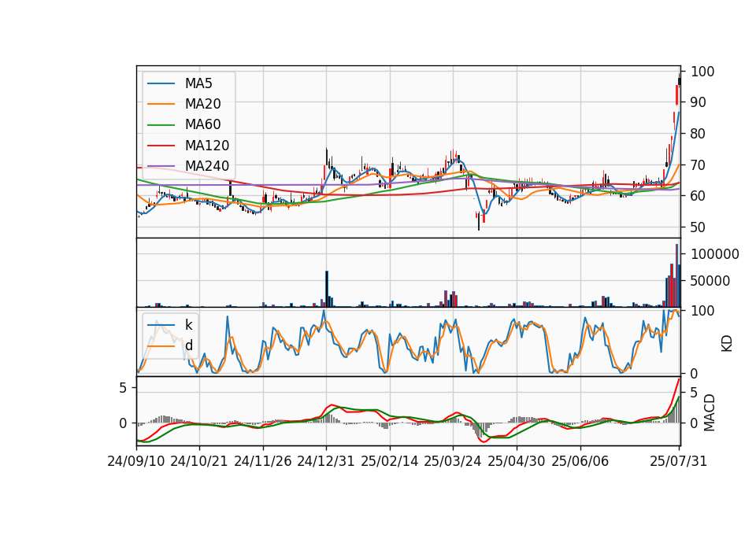Viewport: 756px width, 543px height.
Task: Click the volume axis value 50000
Action: pos(710,281)
